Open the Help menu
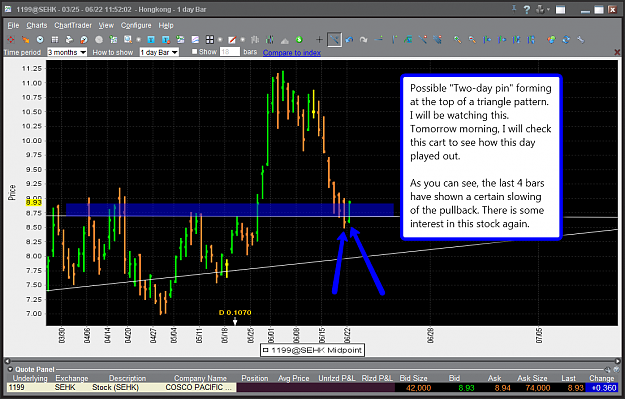This screenshot has width=625, height=399. point(166,26)
